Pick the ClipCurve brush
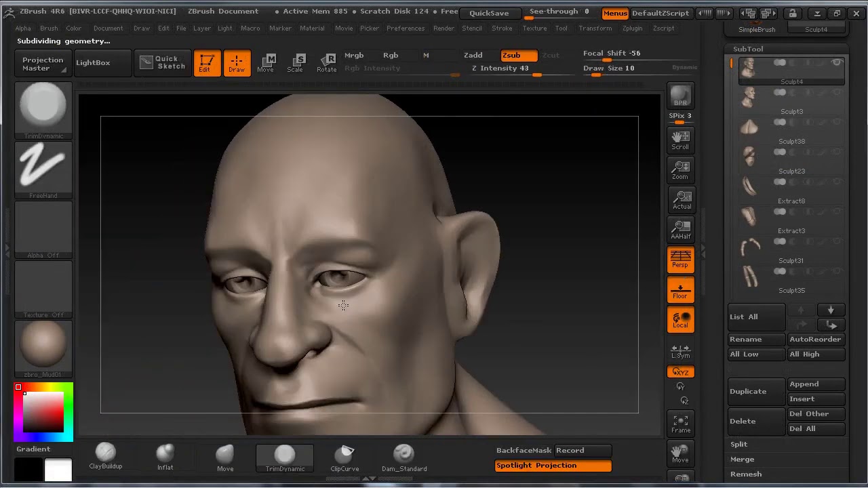This screenshot has width=868, height=488. (344, 458)
